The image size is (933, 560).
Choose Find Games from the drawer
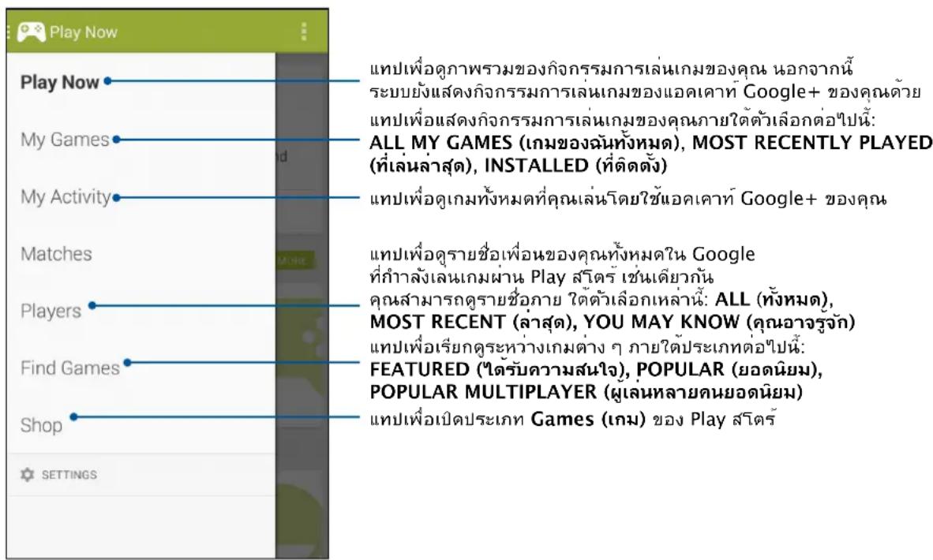click(x=70, y=368)
